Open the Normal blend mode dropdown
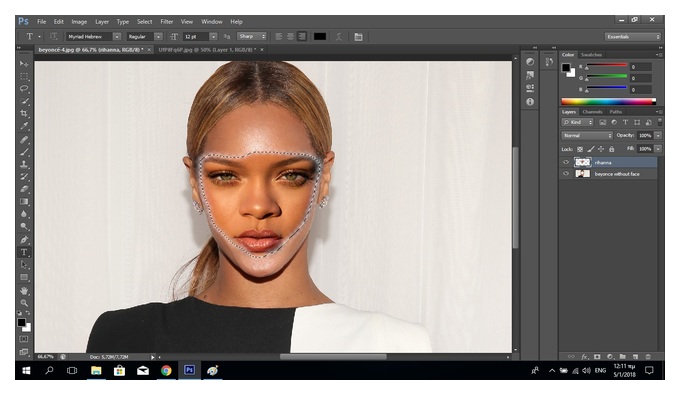680x395 pixels. 586,136
